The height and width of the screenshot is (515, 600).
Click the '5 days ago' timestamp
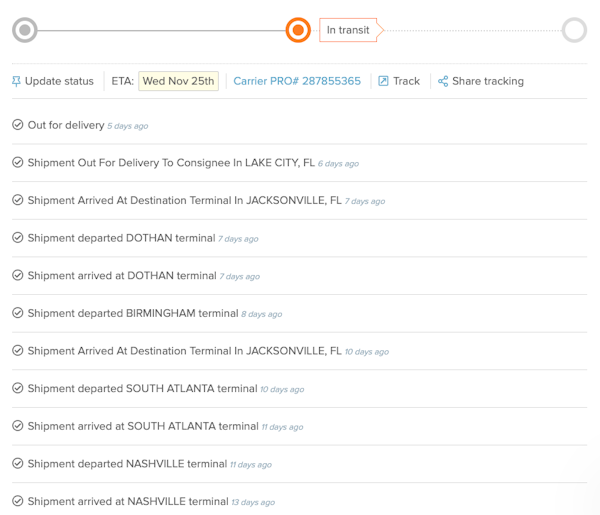point(128,126)
